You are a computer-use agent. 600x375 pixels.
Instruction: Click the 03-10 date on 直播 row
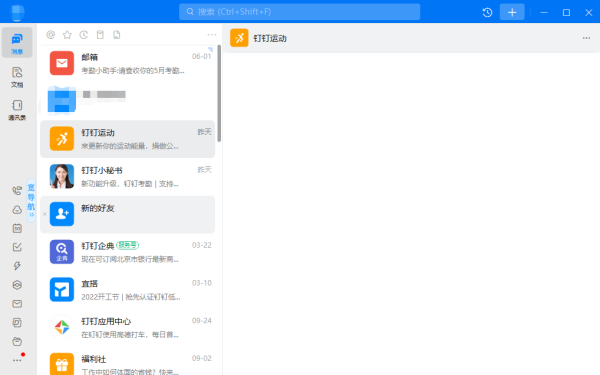tap(202, 283)
